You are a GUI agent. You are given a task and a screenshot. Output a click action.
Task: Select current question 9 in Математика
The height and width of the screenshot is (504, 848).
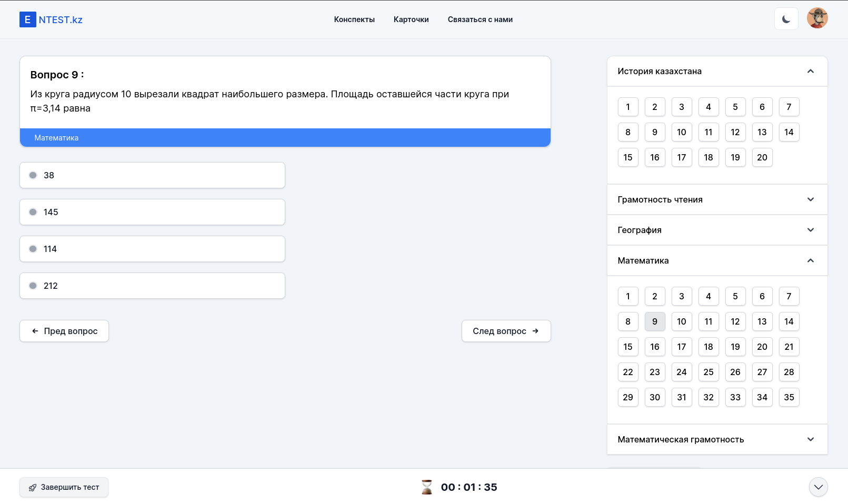click(655, 321)
